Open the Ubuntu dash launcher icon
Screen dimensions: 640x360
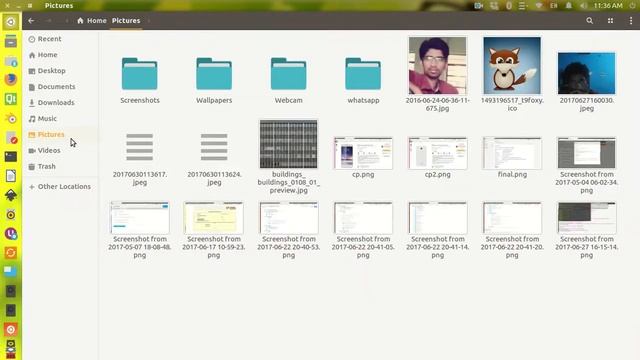(x=11, y=22)
